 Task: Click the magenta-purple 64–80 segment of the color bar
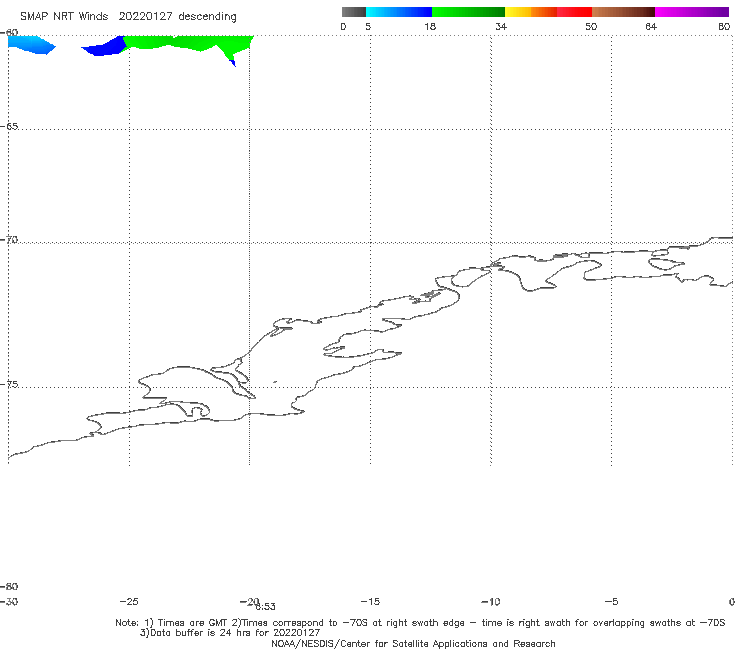tap(692, 12)
